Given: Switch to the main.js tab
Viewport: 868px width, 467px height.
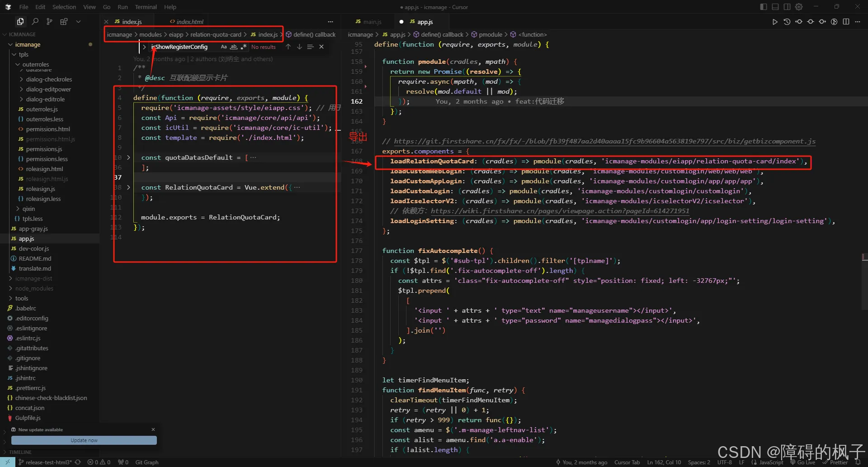Looking at the screenshot, I should [369, 22].
